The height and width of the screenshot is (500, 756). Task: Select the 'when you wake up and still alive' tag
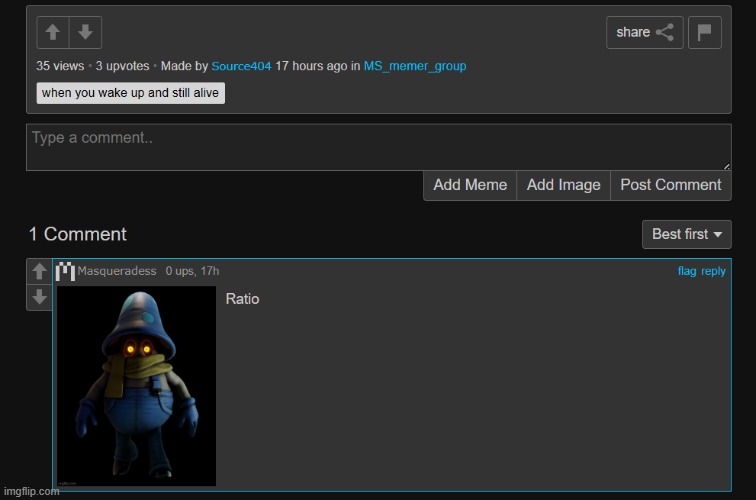(x=131, y=93)
